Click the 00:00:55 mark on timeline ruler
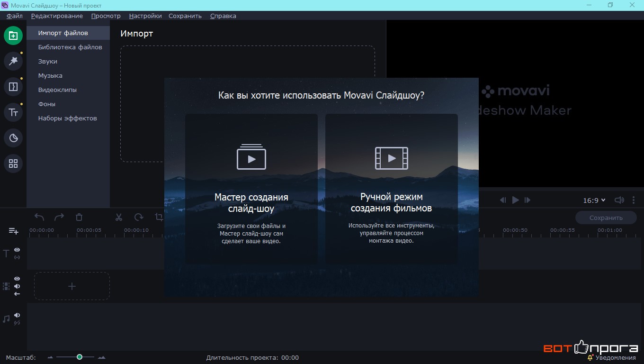This screenshot has height=364, width=644. coord(563,230)
